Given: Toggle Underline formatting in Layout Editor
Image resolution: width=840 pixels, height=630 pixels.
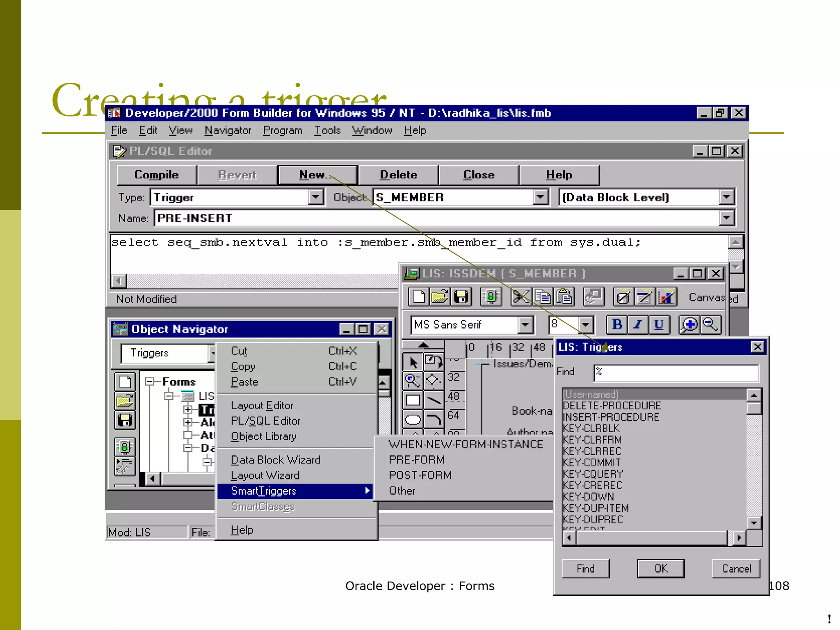Looking at the screenshot, I should pyautogui.click(x=659, y=325).
